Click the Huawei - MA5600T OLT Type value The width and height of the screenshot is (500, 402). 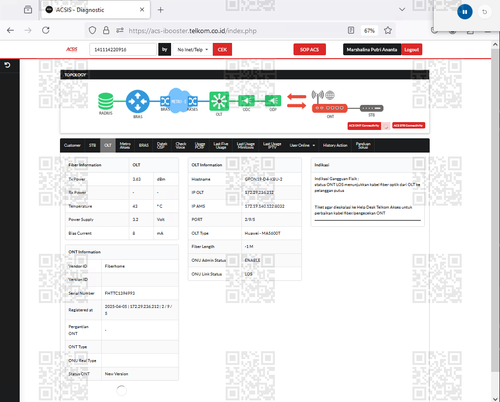coord(262,233)
